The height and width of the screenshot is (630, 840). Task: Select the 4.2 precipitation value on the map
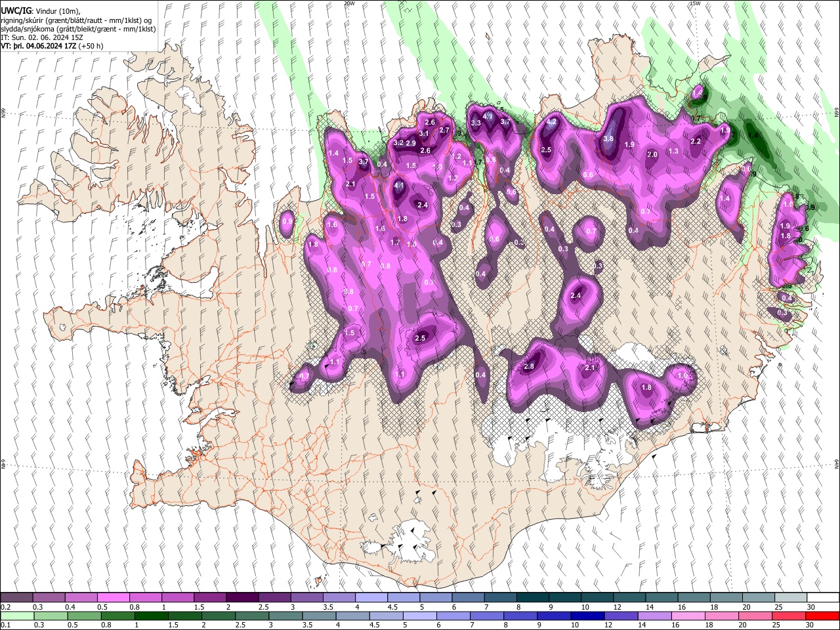point(552,121)
